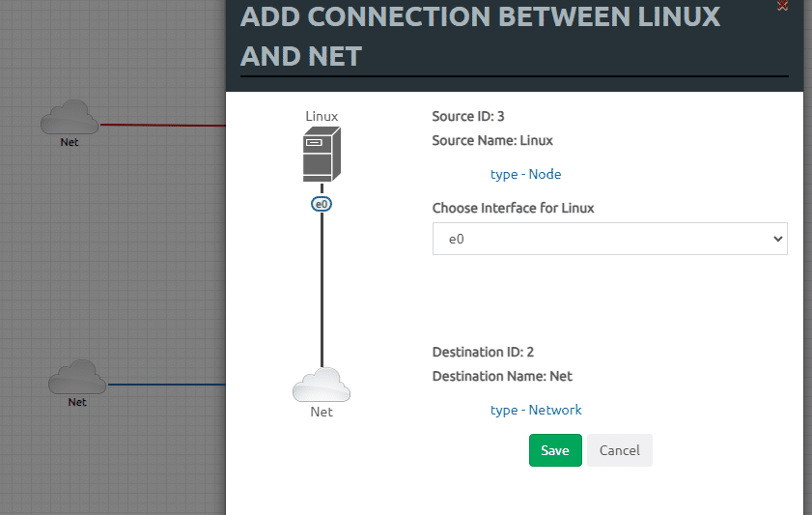Click the red link line on the canvas
The height and width of the screenshot is (515, 812).
coord(162,125)
